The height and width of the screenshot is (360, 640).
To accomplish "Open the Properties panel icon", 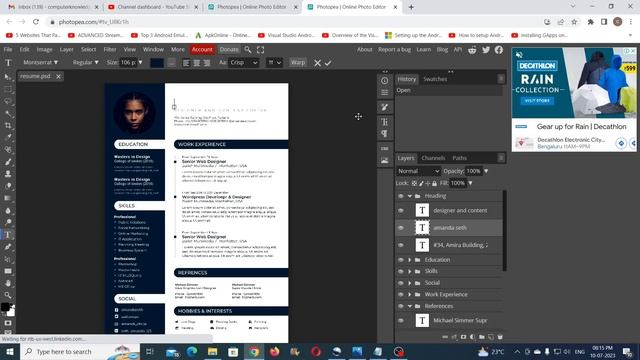I will [384, 93].
